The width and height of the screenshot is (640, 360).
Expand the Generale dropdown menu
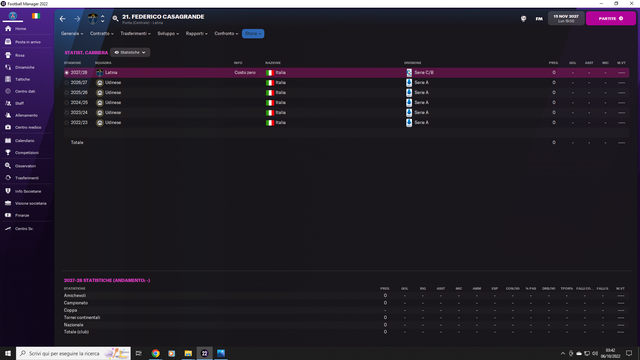(72, 33)
